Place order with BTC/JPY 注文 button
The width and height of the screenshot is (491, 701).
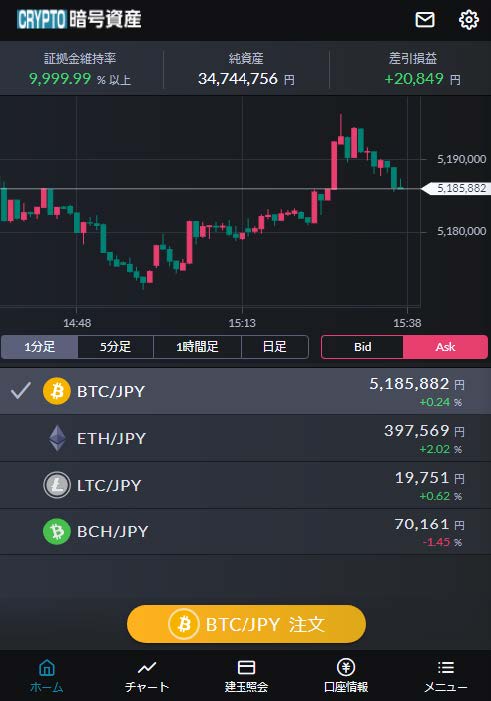[x=246, y=624]
